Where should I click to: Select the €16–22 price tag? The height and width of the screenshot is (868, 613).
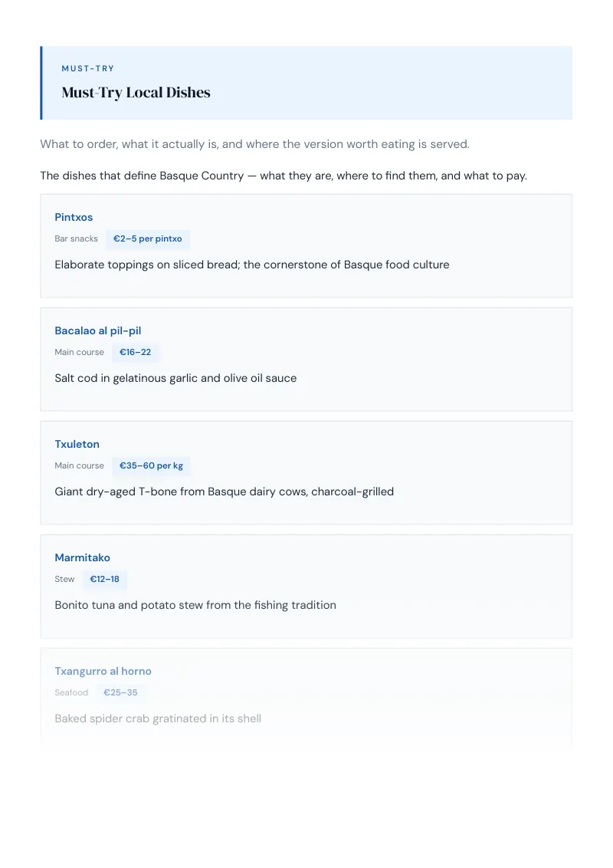(135, 352)
